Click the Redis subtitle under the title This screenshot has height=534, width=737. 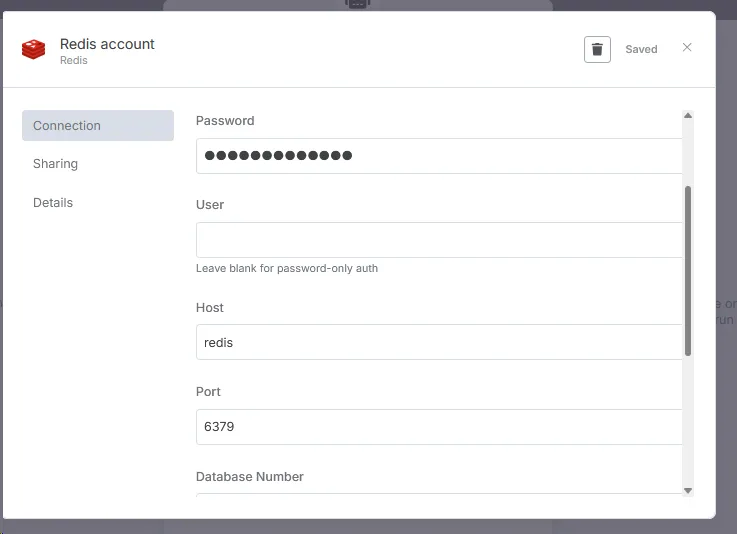click(74, 60)
